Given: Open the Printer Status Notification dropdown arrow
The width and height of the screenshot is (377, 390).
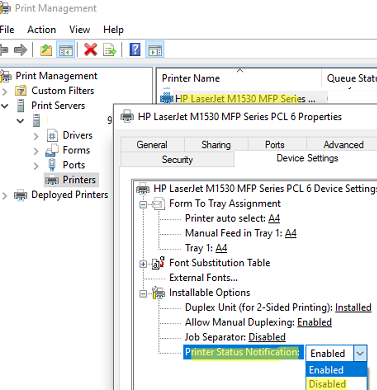Looking at the screenshot, I should 360,353.
